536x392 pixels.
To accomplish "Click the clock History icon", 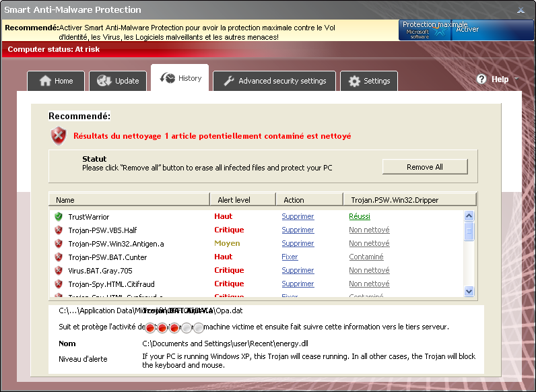I will (168, 78).
